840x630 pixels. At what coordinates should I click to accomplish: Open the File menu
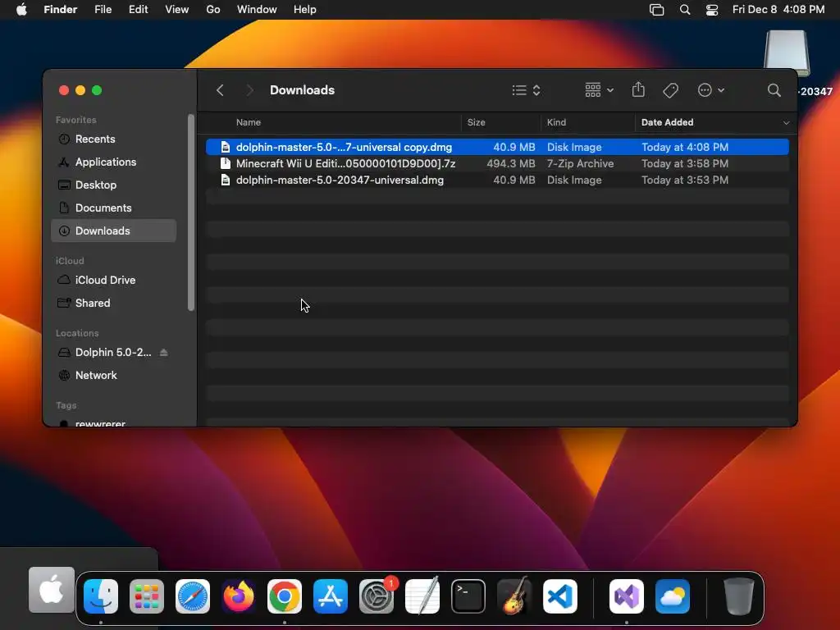[x=103, y=10]
